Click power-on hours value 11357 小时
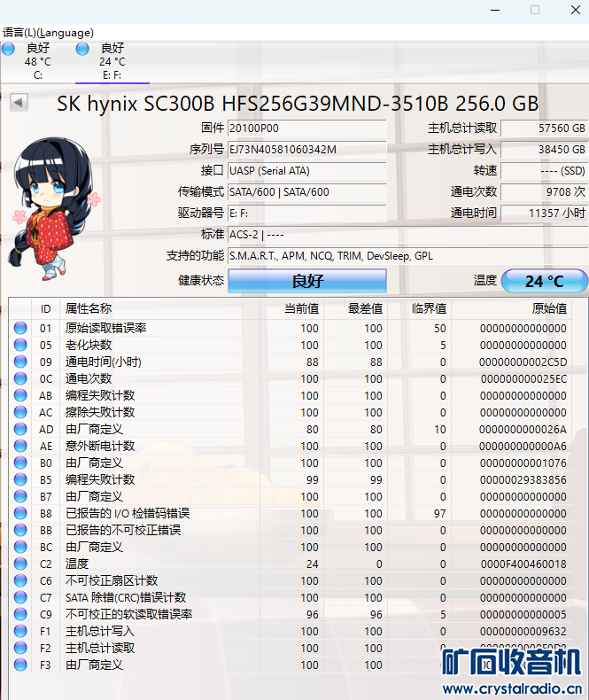Viewport: 589px width, 700px height. point(544,214)
